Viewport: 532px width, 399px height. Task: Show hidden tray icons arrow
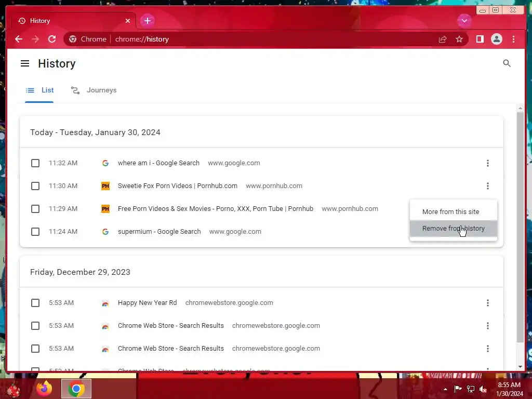pos(445,389)
